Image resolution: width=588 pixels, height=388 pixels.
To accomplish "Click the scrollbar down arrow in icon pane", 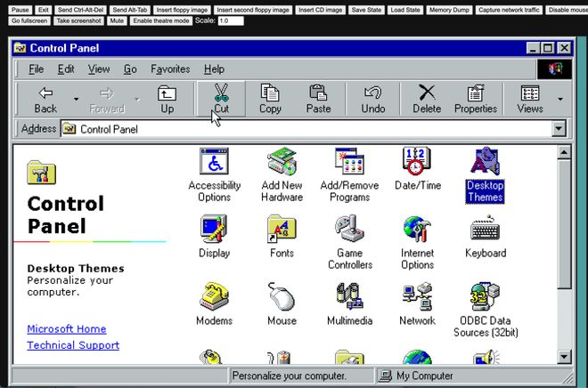I will tap(563, 357).
